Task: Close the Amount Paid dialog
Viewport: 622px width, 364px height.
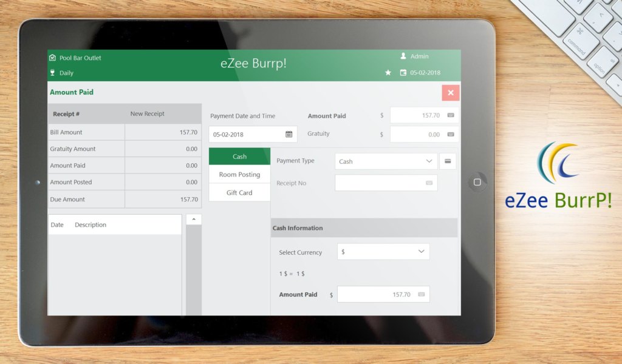Action: (x=451, y=93)
